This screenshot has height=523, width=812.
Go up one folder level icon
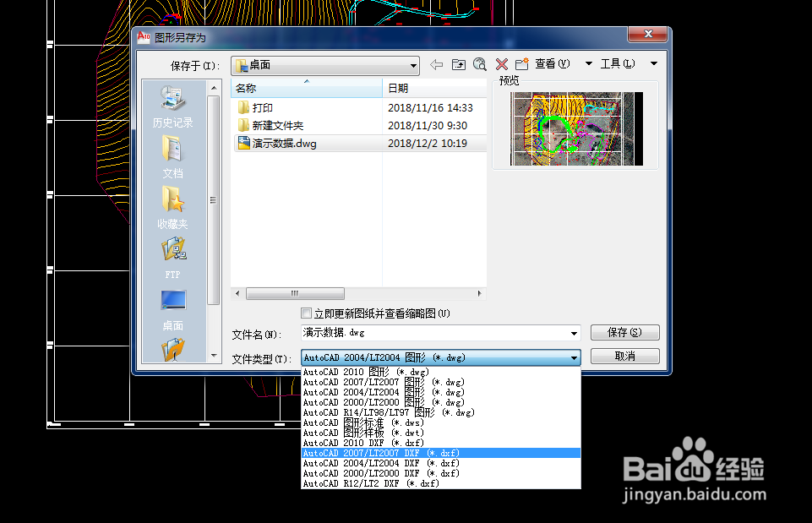click(458, 64)
